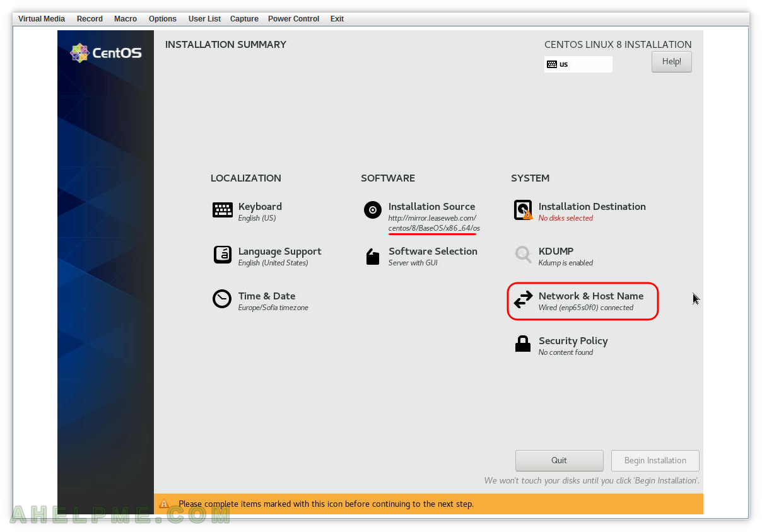
Task: Open Security Policy label
Action: click(x=573, y=341)
